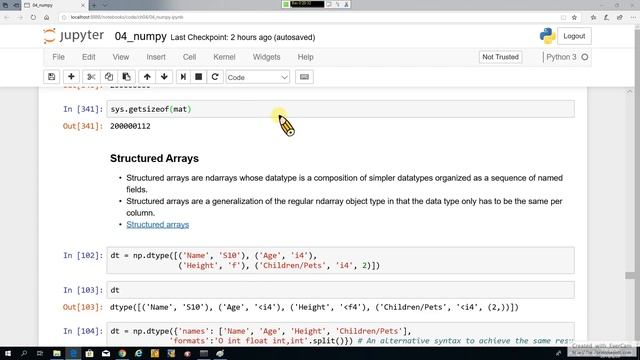Rename notebook via 04_numpy title
Image resolution: width=640 pixels, height=360 pixels.
pyautogui.click(x=140, y=36)
